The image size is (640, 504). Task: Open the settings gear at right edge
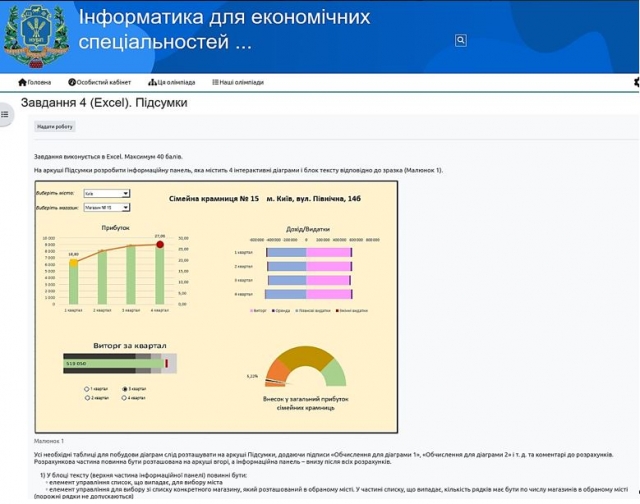[x=636, y=82]
